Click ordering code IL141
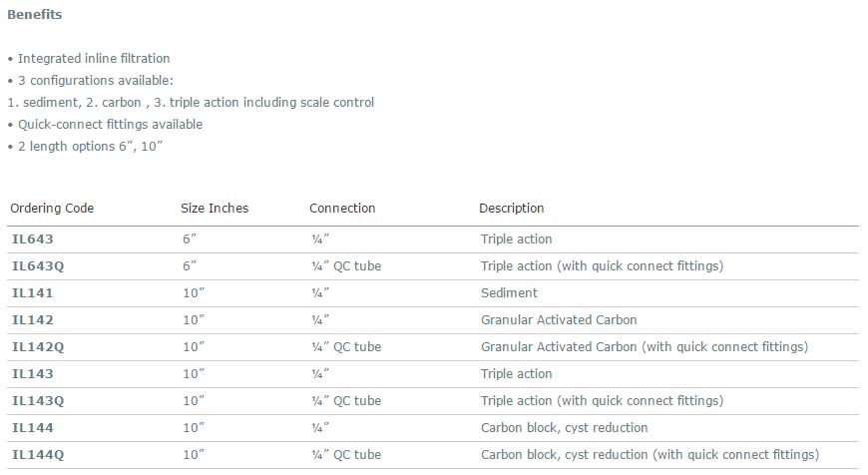The image size is (868, 475). pos(33,292)
